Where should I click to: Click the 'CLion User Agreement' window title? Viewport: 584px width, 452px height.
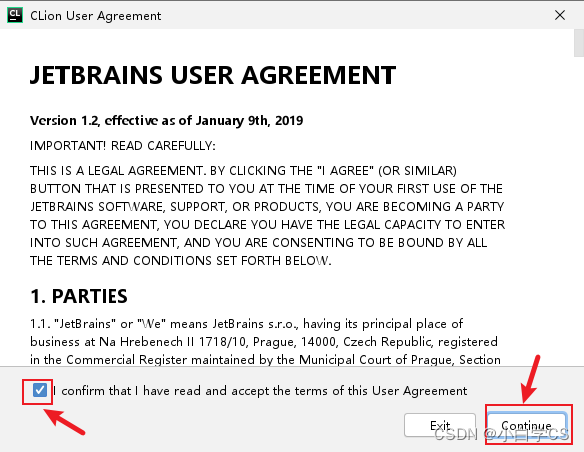pos(96,16)
